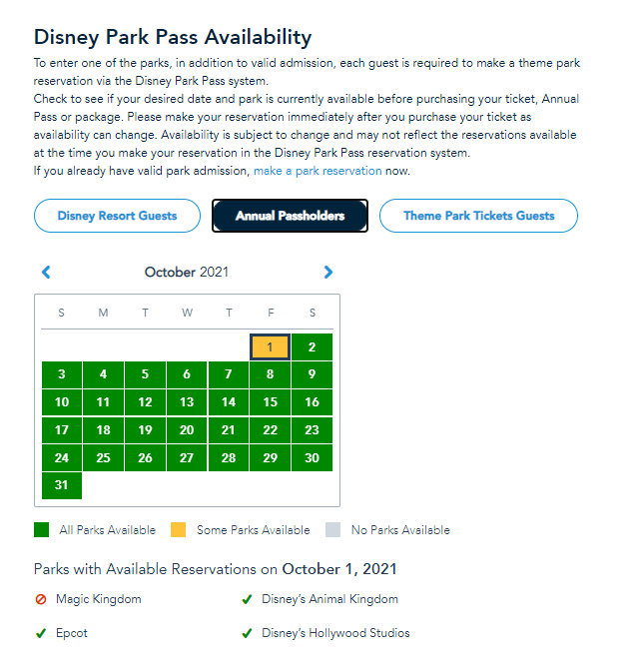
Task: Go to previous month with left arrow
Action: 46,272
